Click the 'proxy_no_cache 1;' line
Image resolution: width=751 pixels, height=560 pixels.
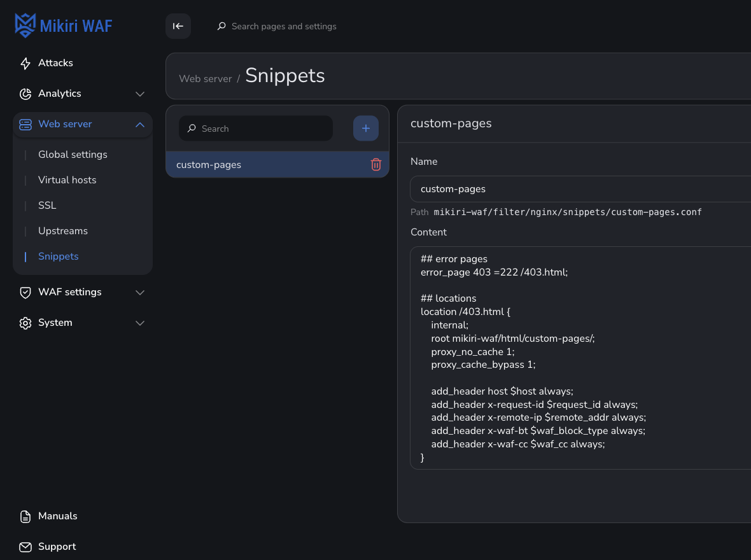473,352
